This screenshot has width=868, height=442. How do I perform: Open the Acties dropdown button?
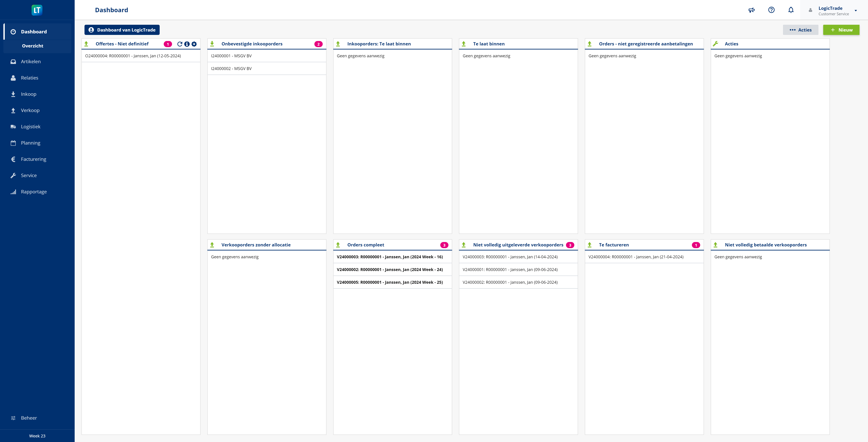[801, 30]
